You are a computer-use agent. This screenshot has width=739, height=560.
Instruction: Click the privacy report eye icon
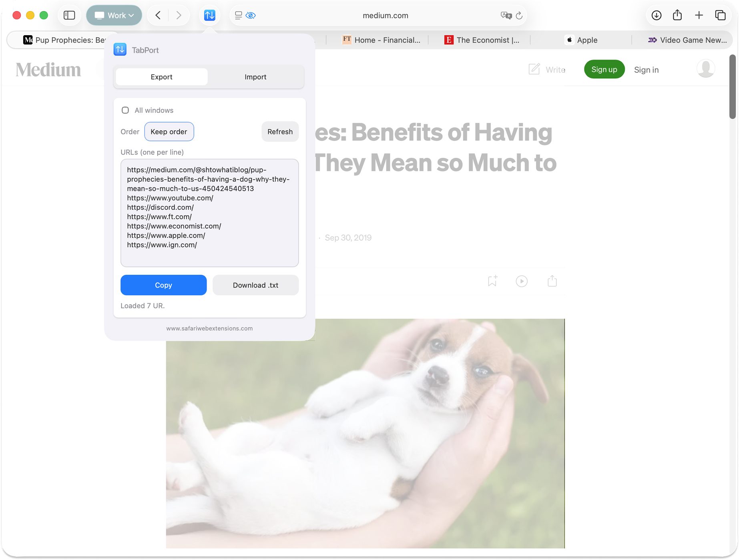click(251, 16)
